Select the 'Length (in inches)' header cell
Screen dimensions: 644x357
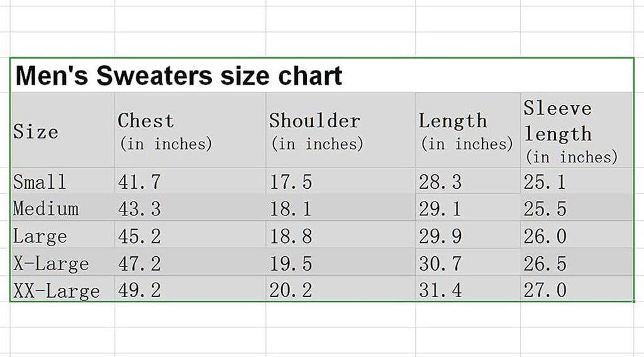(x=466, y=132)
